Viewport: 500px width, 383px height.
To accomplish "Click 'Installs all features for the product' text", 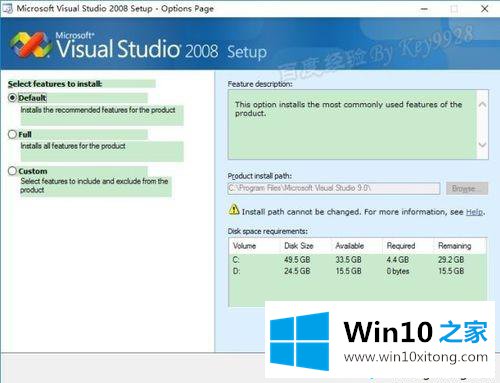I will (x=73, y=146).
